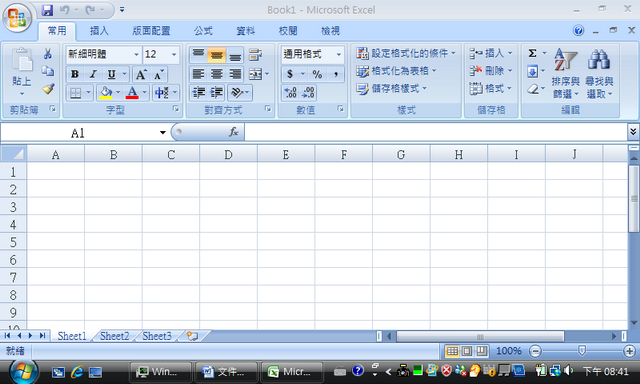Open 格式化為表格 format as table menu
The width and height of the screenshot is (640, 384).
(396, 71)
